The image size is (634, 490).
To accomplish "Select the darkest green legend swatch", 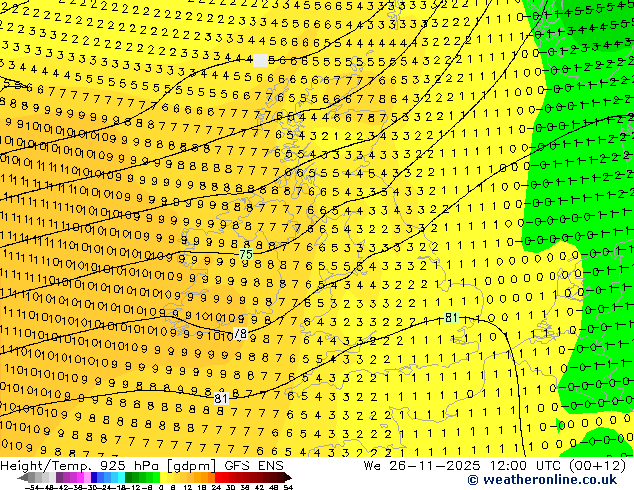I will point(129,477).
